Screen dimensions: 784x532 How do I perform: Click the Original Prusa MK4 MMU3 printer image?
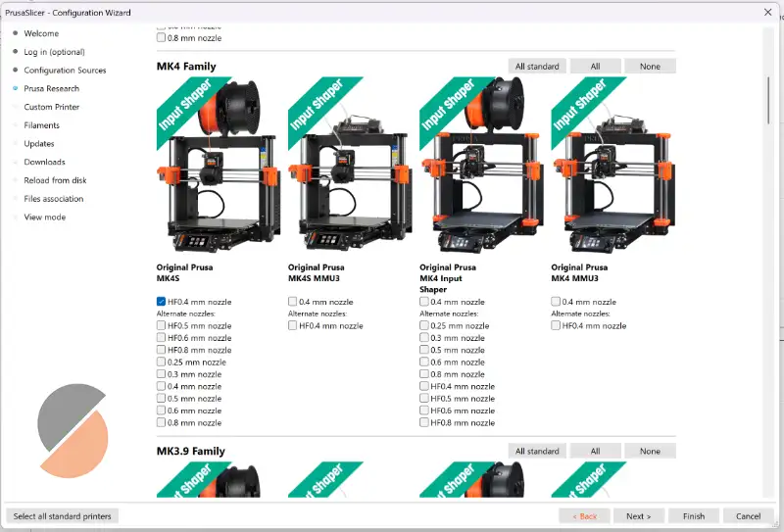point(613,165)
